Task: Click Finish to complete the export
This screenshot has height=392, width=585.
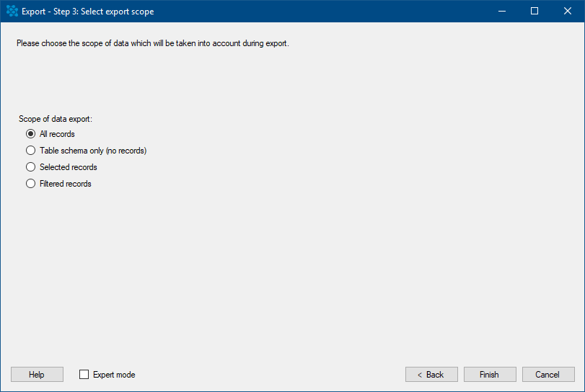Action: pos(490,375)
